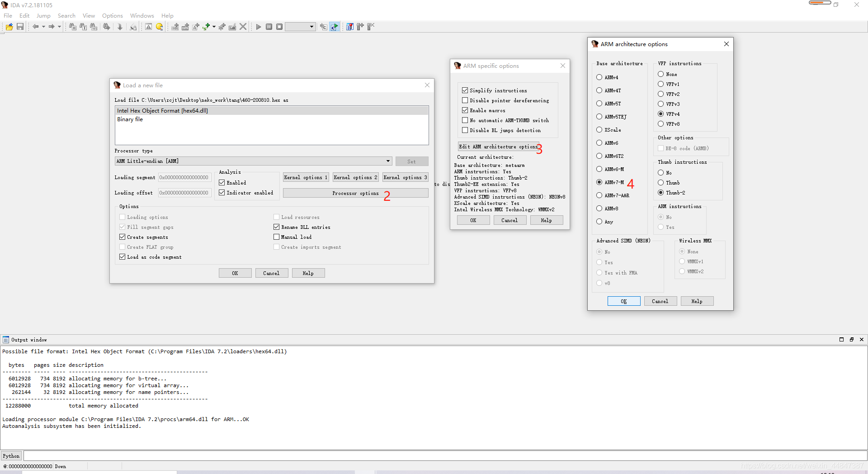Toggle the Create segments checkbox
Image resolution: width=868 pixels, height=474 pixels.
tap(122, 237)
